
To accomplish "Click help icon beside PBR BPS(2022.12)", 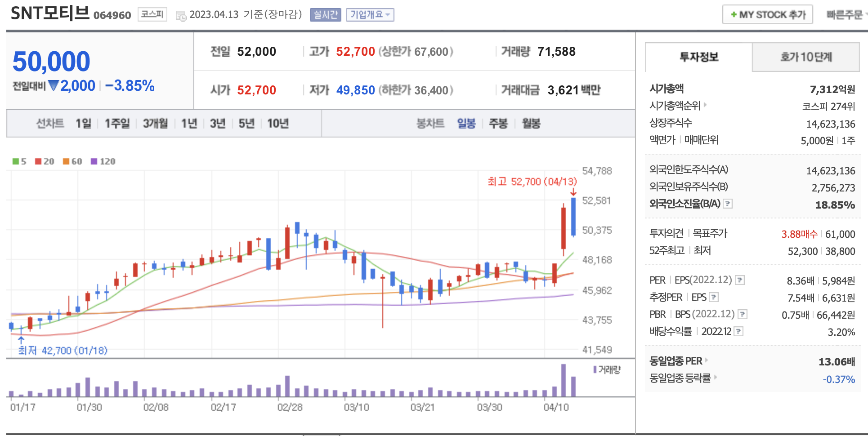I will point(743,315).
